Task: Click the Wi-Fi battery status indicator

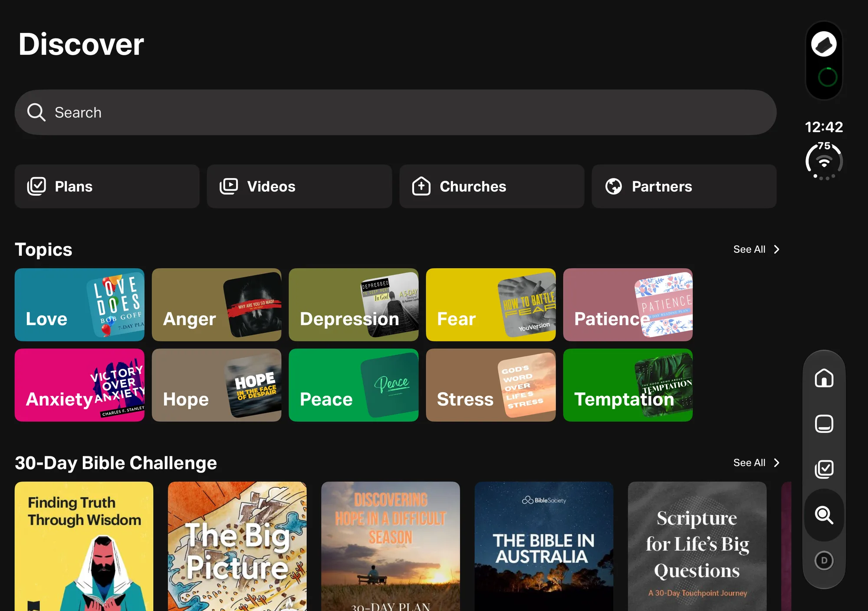Action: 824,161
